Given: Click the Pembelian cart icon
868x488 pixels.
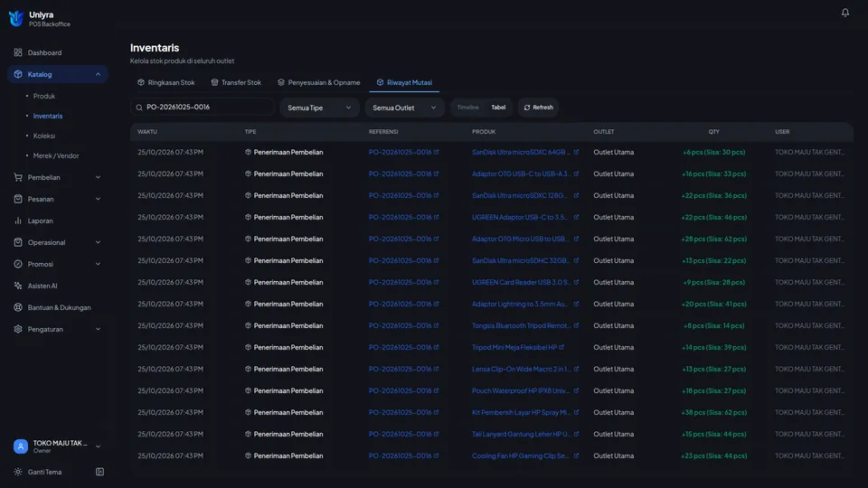Looking at the screenshot, I should pyautogui.click(x=18, y=177).
